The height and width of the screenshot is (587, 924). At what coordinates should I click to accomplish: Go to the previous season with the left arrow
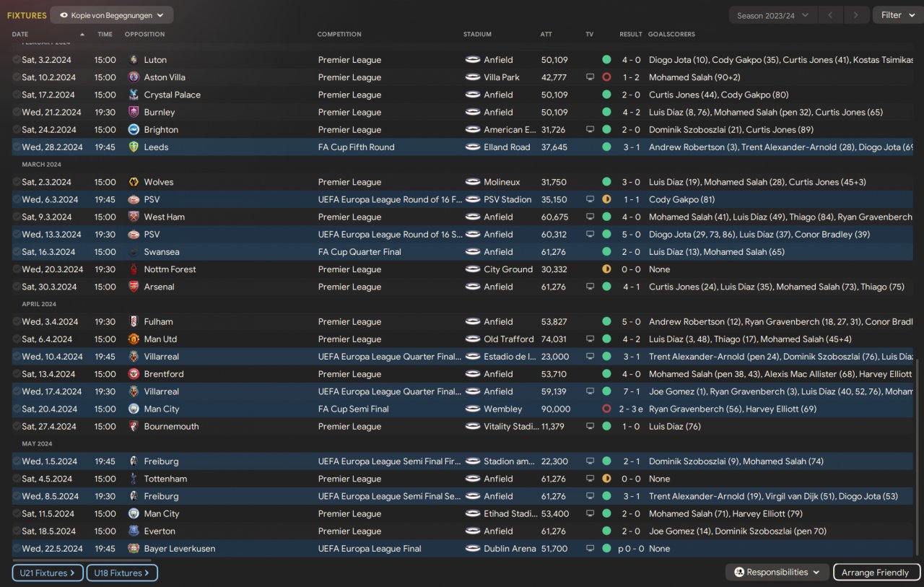tap(830, 15)
